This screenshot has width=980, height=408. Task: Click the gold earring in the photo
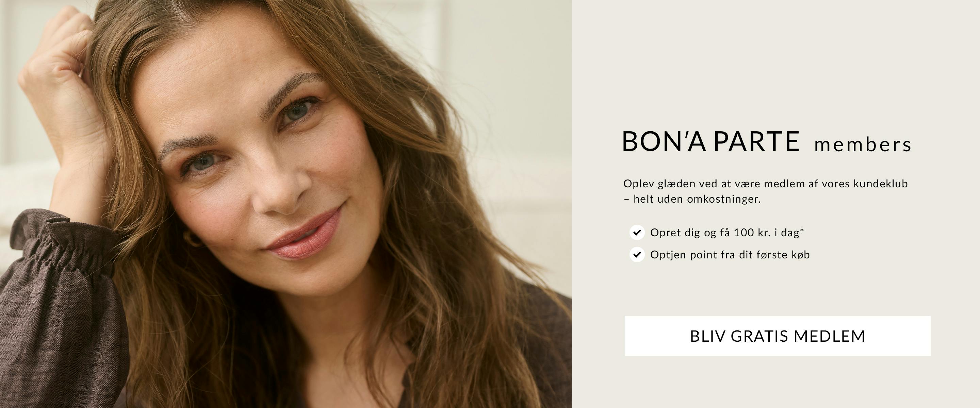(193, 239)
